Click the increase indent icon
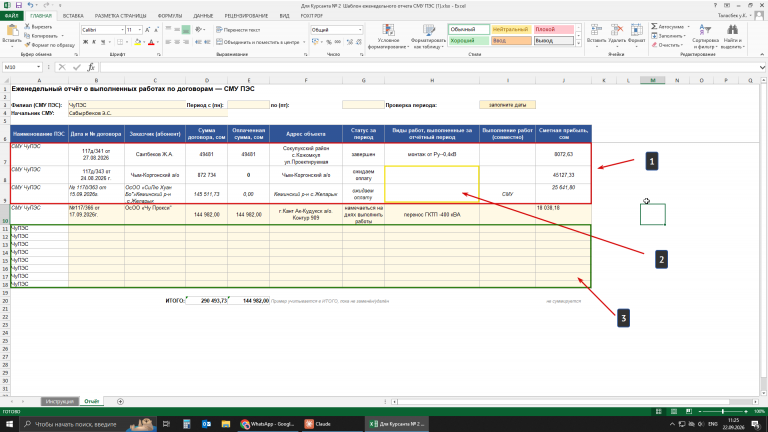Image resolution: width=768 pixels, height=432 pixels. point(207,42)
